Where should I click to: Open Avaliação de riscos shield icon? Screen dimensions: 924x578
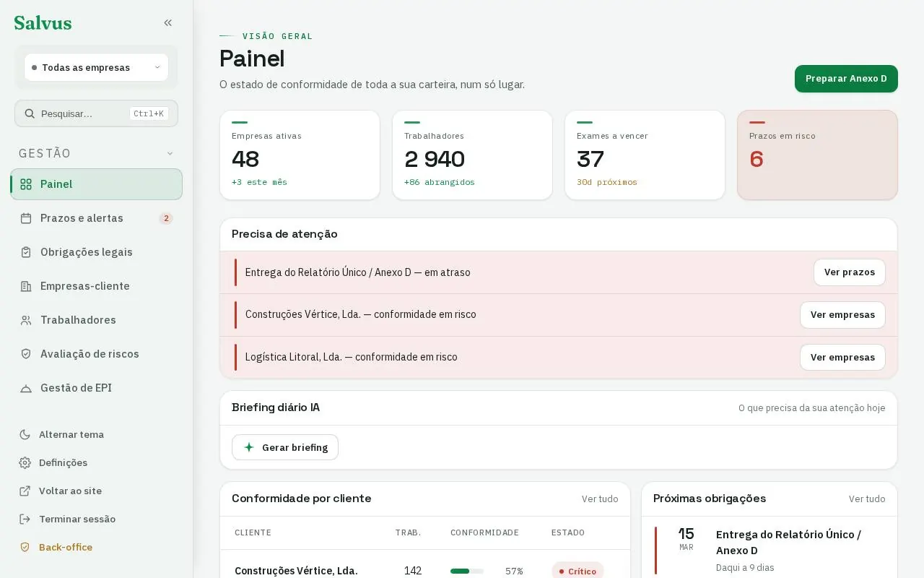click(x=26, y=354)
